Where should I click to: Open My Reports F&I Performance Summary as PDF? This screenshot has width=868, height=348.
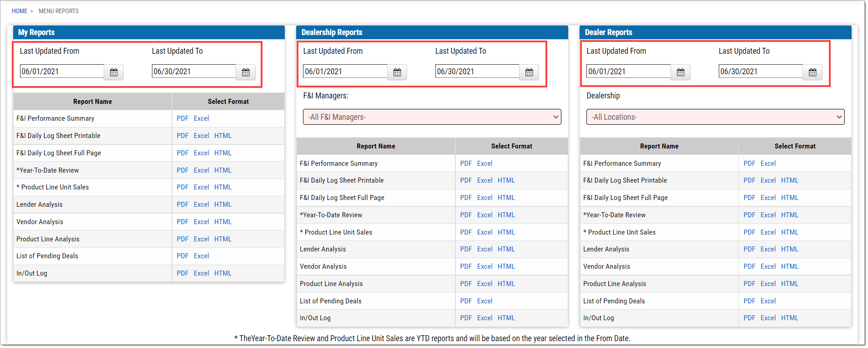(182, 118)
